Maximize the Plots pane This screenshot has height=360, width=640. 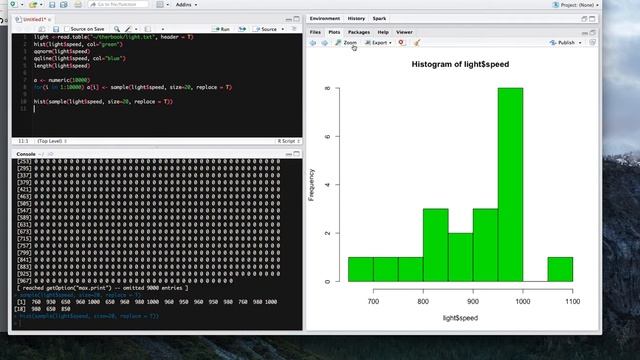[x=593, y=32]
